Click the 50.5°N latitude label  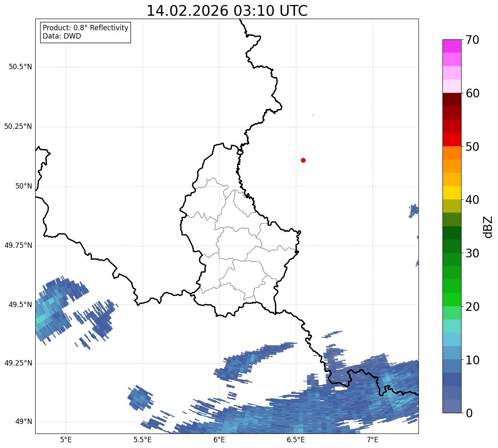point(20,67)
